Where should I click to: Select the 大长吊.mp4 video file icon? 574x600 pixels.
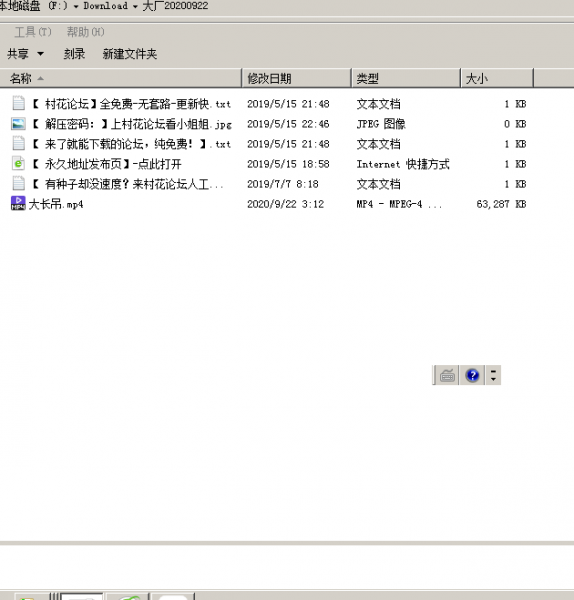(x=18, y=203)
